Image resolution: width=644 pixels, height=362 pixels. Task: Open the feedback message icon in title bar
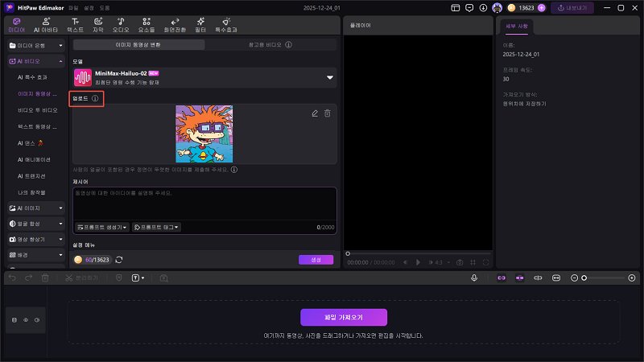click(469, 8)
